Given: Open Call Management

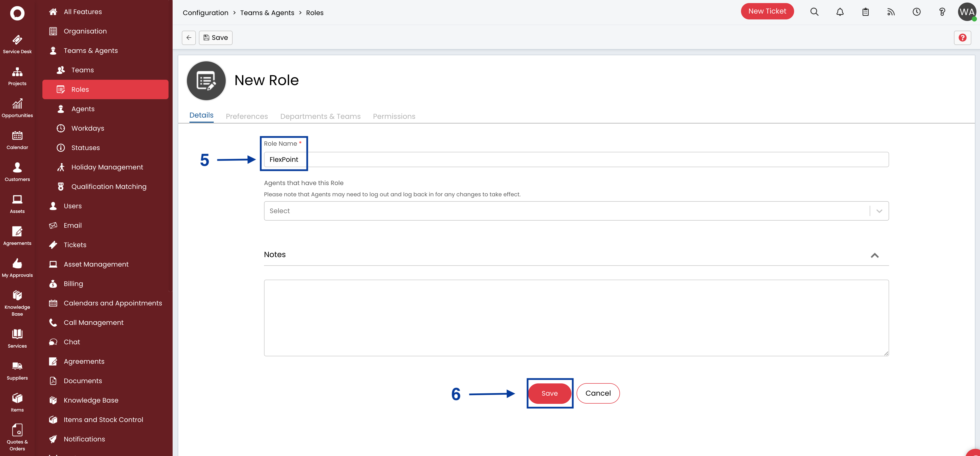Looking at the screenshot, I should (105, 323).
